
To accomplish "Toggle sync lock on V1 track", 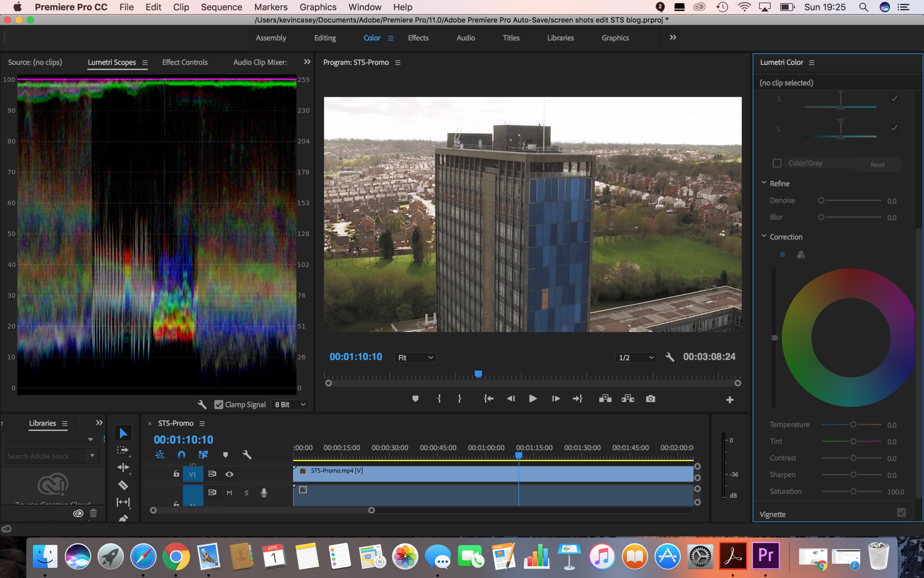I will 212,474.
